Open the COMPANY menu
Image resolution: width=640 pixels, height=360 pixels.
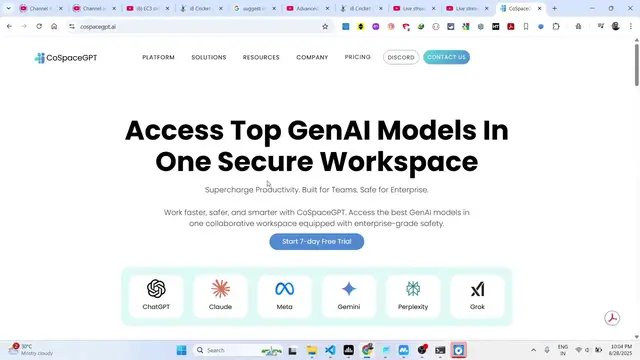[312, 57]
